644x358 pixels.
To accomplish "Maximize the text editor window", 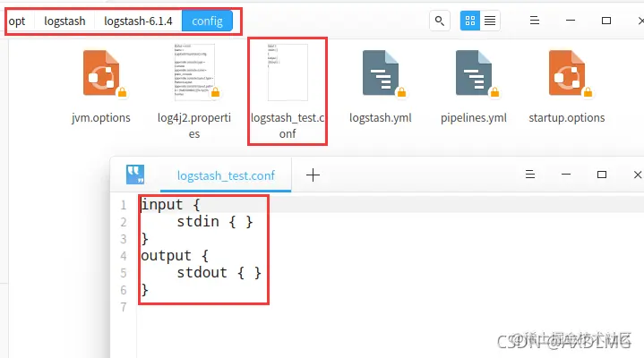I will (602, 175).
